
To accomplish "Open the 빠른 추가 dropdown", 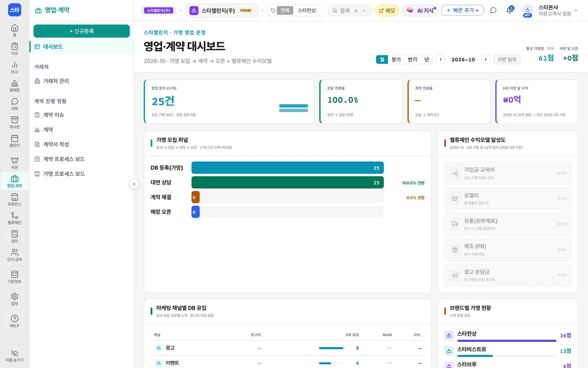I will 462,10.
